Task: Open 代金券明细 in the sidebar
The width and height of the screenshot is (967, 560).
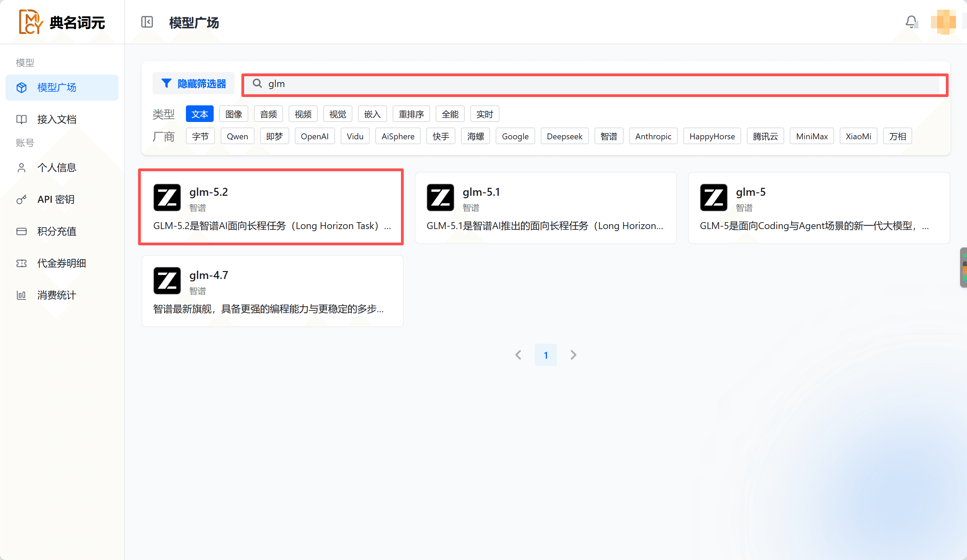Action: coord(62,263)
